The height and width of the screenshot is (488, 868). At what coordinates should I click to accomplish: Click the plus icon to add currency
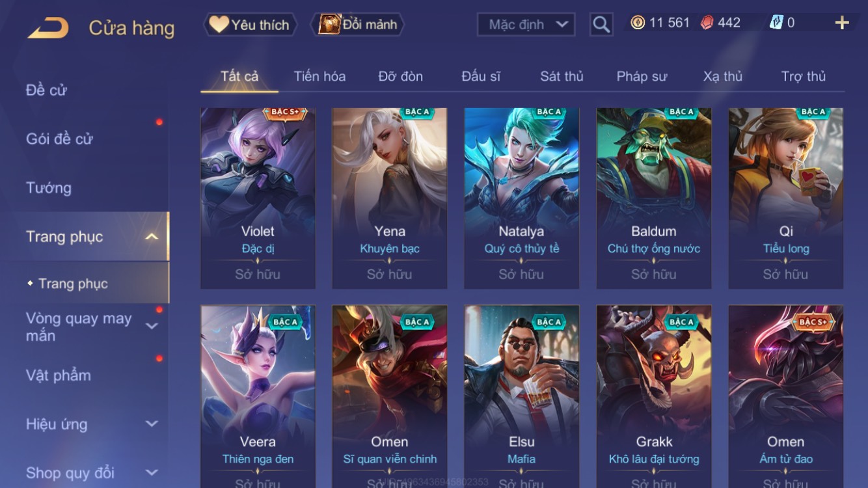tap(842, 23)
